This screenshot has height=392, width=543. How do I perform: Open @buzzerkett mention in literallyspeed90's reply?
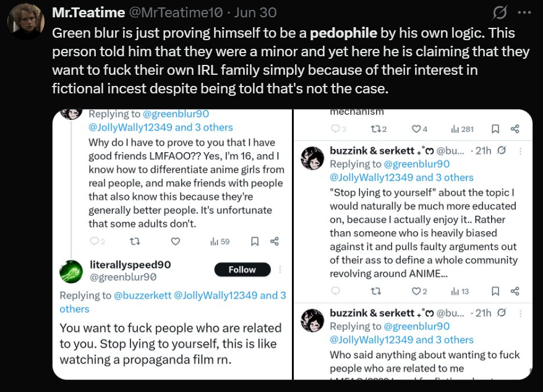click(x=142, y=296)
